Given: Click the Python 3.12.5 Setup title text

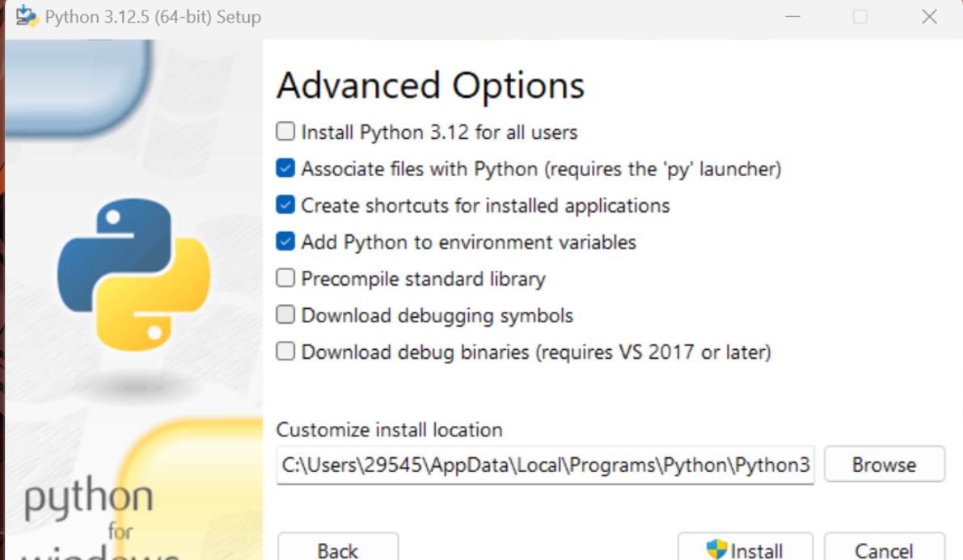Looking at the screenshot, I should click(153, 17).
